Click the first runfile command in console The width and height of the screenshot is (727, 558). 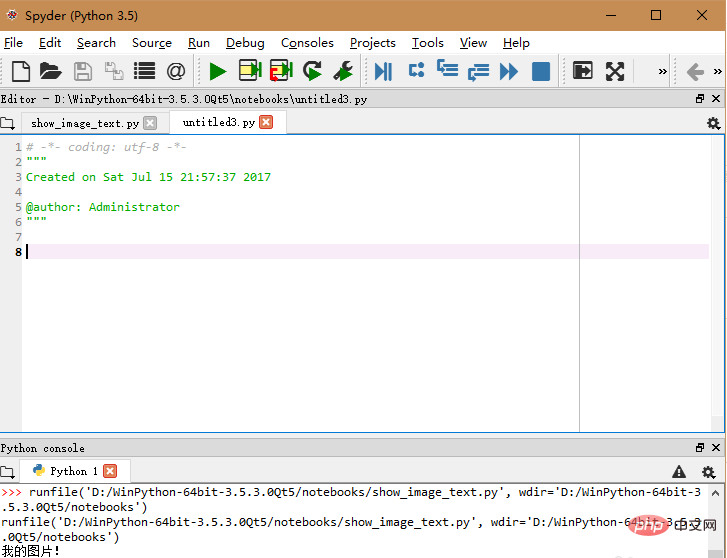click(351, 499)
